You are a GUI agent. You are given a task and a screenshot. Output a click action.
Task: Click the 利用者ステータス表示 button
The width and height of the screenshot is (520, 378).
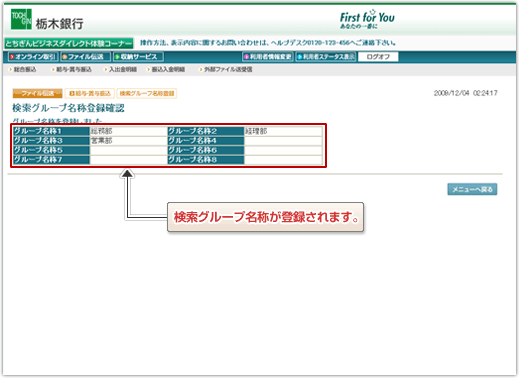[x=326, y=57]
